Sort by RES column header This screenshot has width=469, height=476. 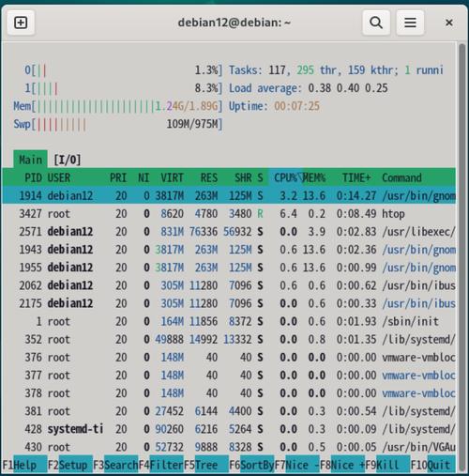209,177
